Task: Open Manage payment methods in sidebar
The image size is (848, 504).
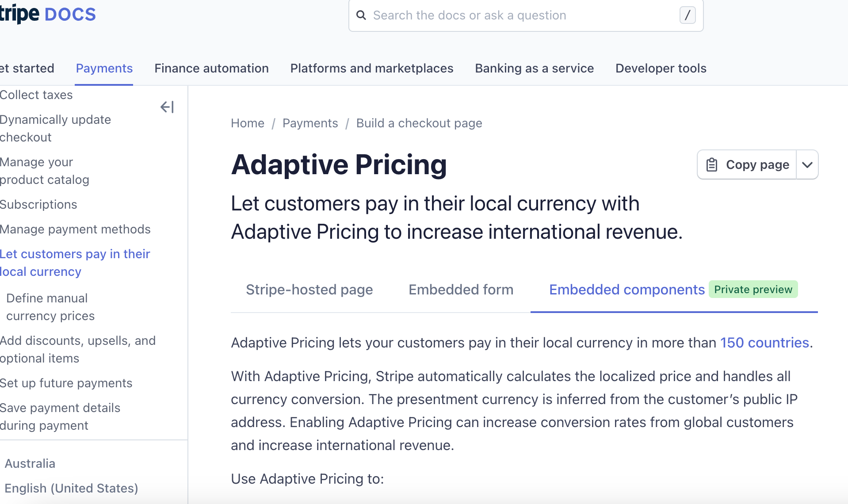Action: (75, 229)
